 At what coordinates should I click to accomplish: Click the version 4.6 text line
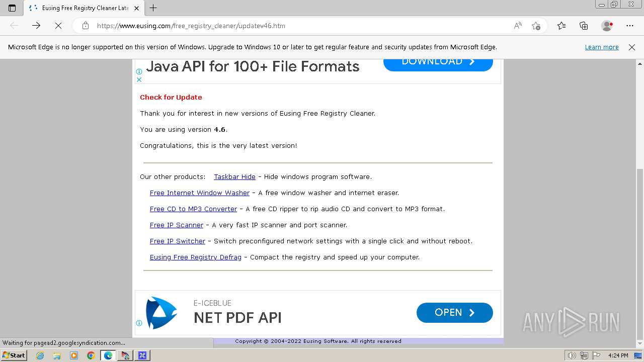point(184,130)
